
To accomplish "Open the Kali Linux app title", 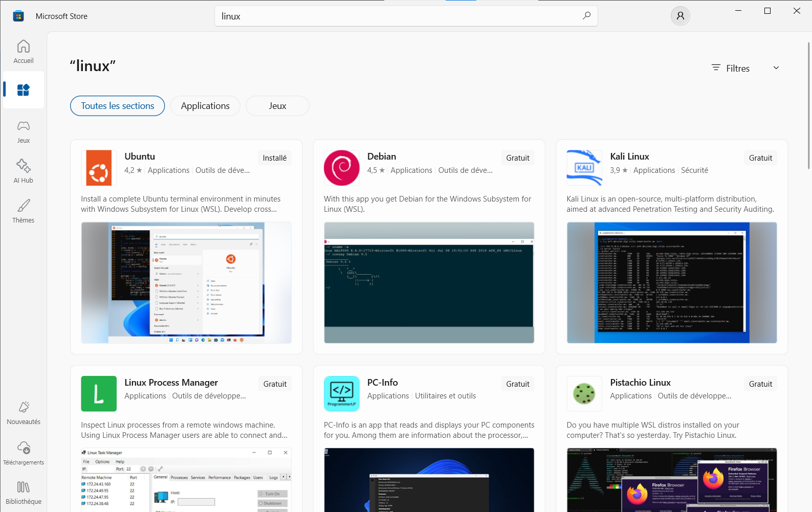I will 629,157.
